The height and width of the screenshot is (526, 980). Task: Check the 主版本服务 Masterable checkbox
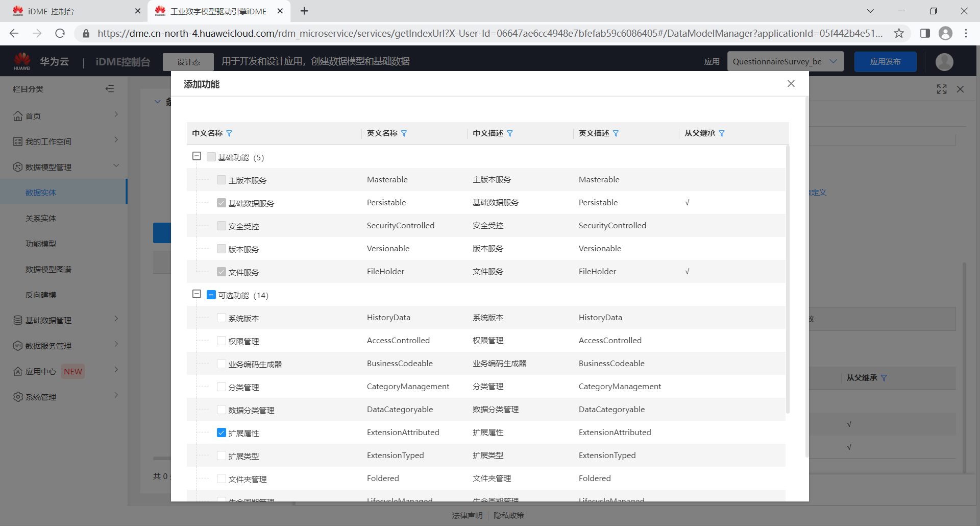pos(221,179)
